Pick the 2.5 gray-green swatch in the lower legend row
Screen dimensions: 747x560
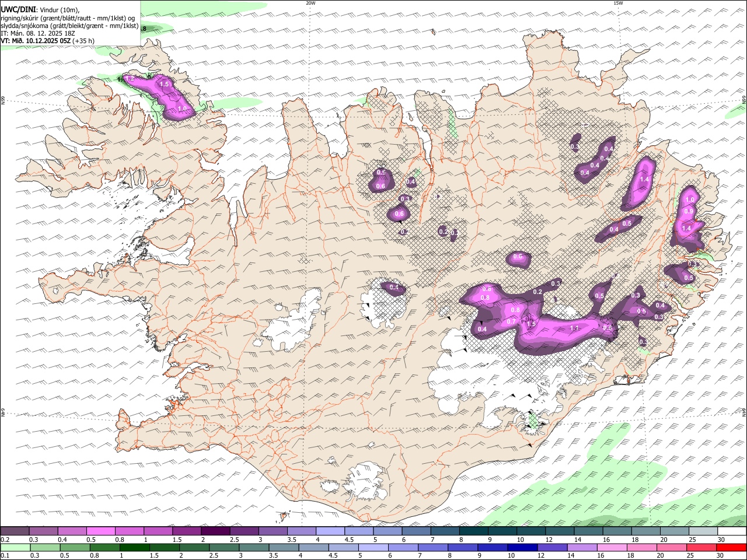[x=224, y=547]
